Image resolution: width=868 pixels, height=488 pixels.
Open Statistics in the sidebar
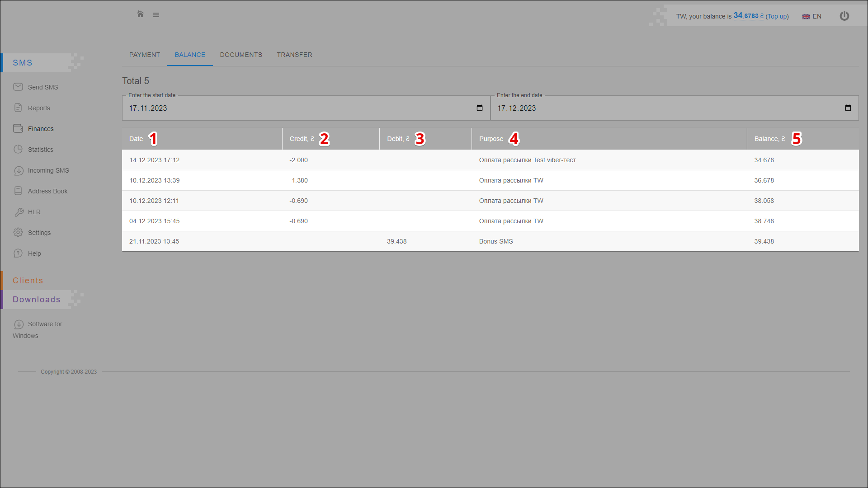(x=40, y=150)
